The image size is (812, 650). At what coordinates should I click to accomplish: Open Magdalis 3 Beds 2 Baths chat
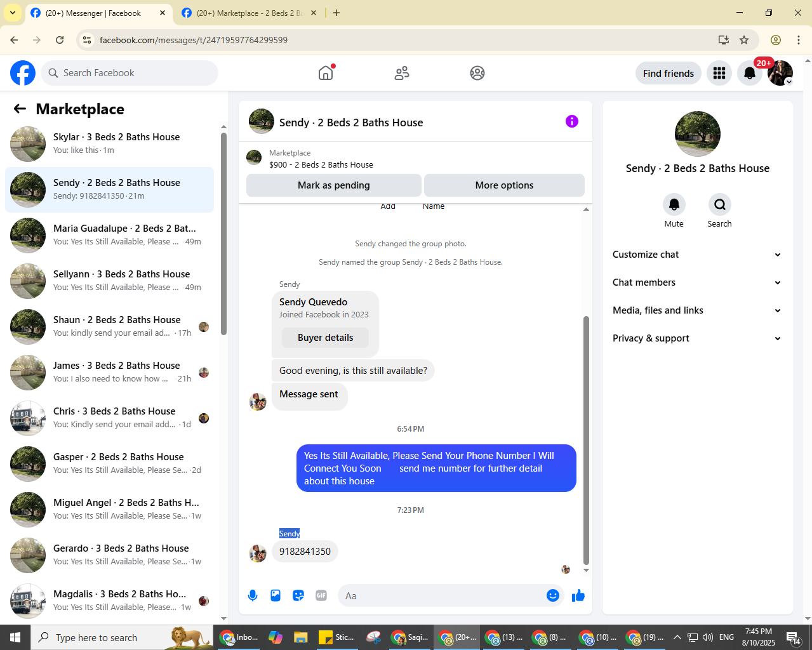110,601
